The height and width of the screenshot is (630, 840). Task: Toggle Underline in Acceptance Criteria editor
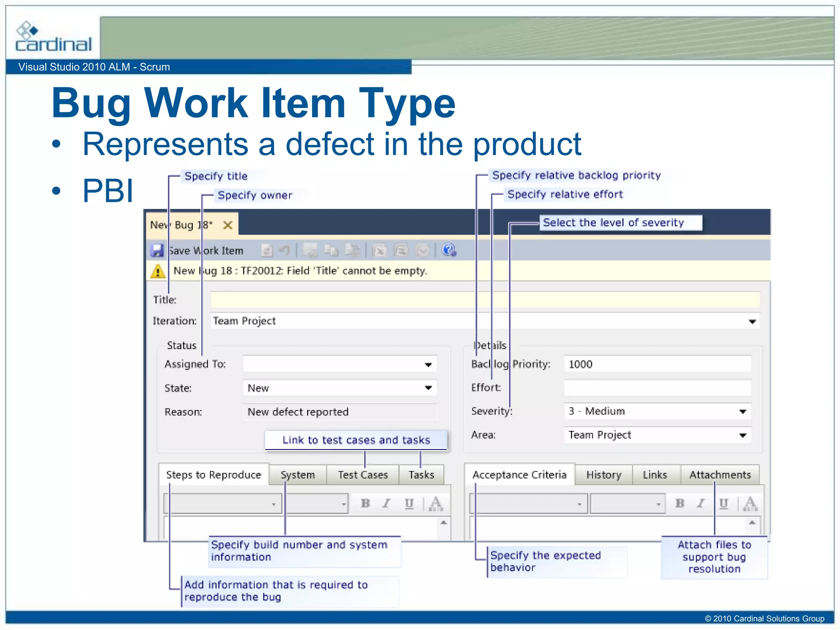click(x=724, y=503)
